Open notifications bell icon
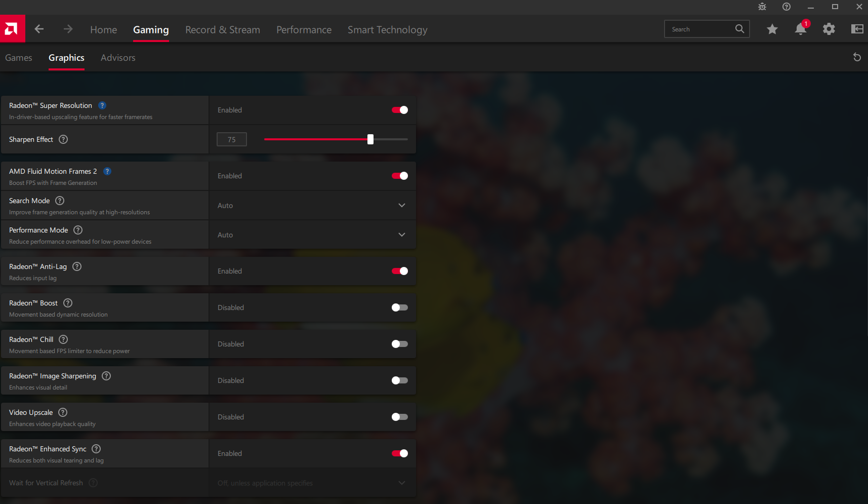 (x=801, y=28)
